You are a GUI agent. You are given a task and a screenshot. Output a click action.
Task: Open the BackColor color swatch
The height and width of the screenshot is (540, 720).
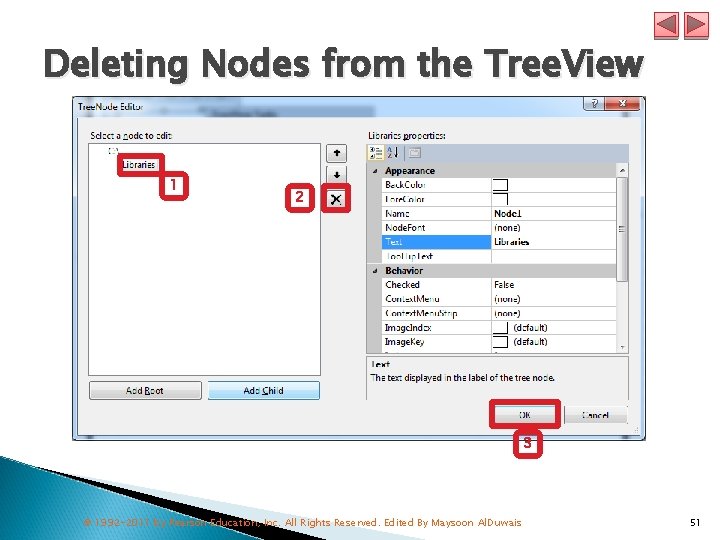tap(500, 185)
